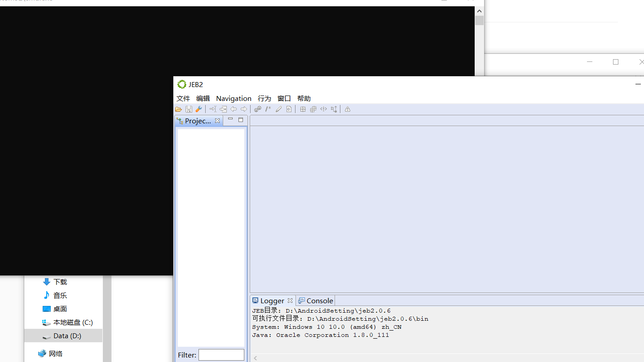Screen dimensions: 644x362
Task: Click inside the Filter input field
Action: 221,355
